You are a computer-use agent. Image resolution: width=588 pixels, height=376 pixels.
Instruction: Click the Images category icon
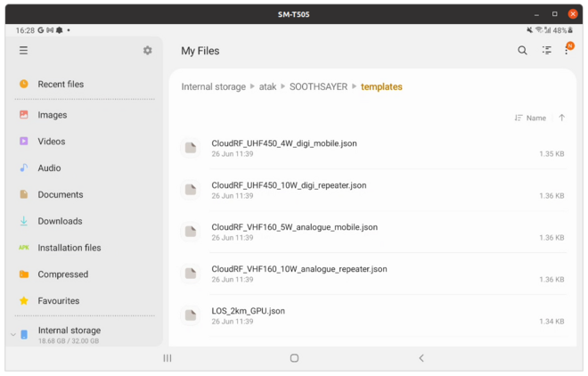(x=24, y=115)
